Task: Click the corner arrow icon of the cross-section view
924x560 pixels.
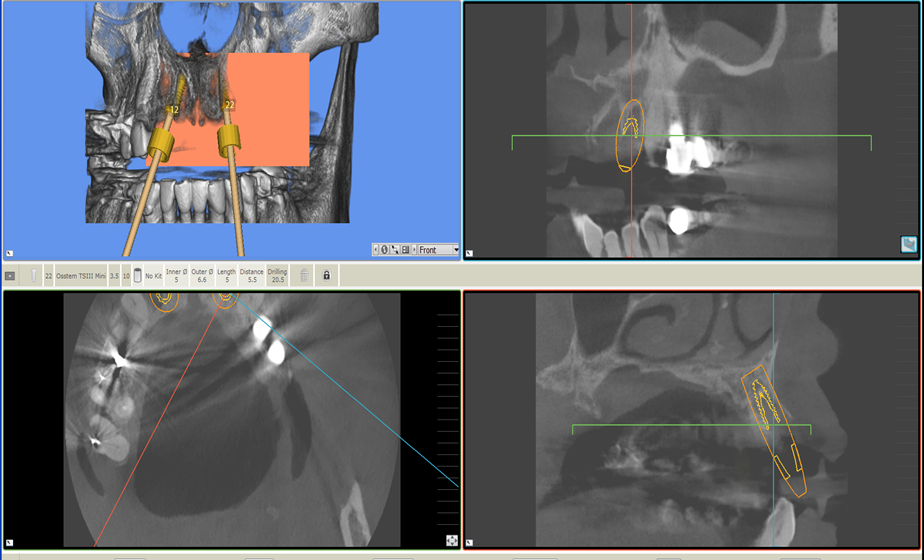Action: [469, 542]
